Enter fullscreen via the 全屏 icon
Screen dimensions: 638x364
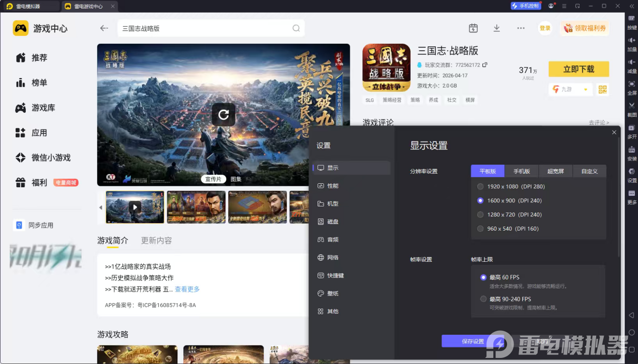[631, 87]
